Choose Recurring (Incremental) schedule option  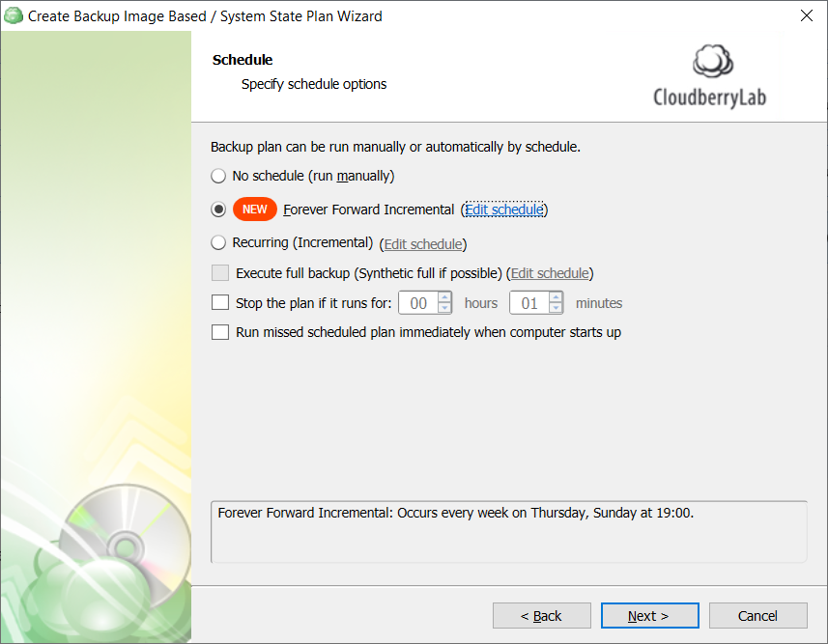[218, 242]
